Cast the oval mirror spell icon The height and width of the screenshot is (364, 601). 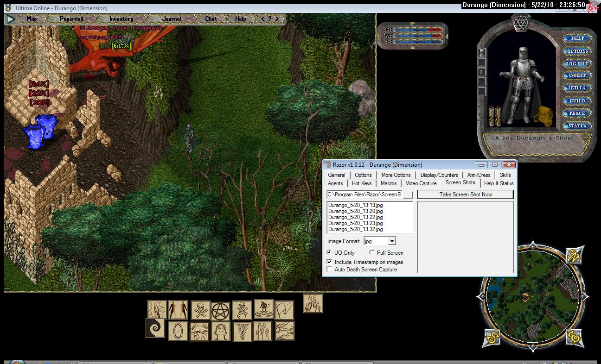[178, 331]
